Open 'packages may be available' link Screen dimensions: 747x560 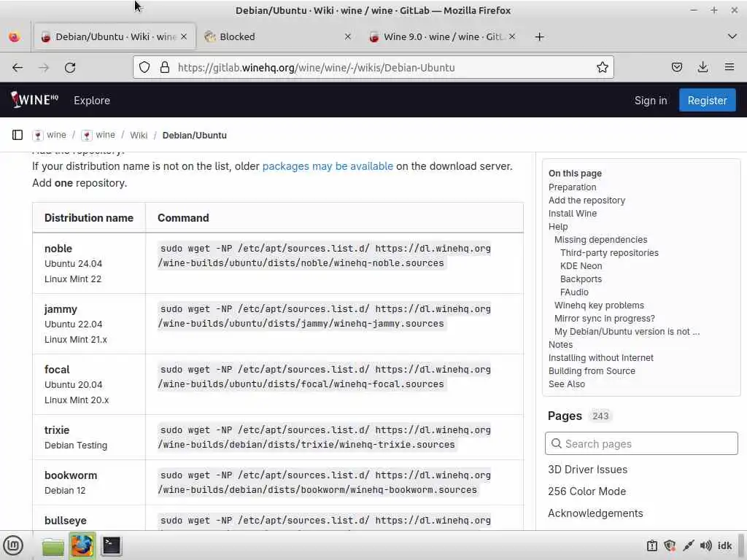tap(328, 166)
